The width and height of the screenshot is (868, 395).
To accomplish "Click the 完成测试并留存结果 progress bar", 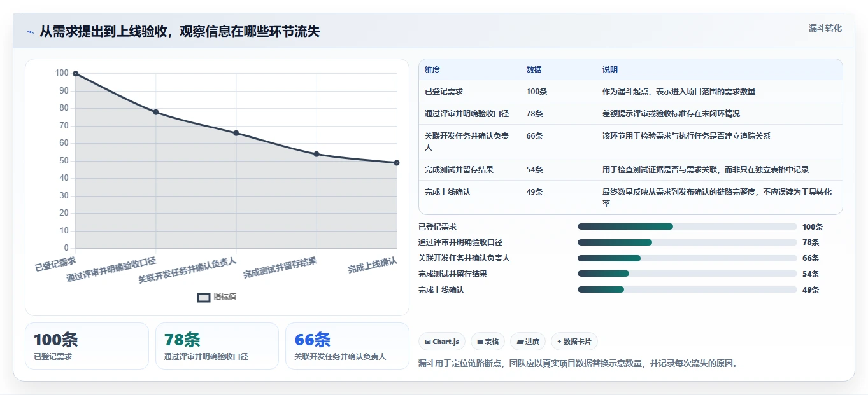I will [x=687, y=274].
